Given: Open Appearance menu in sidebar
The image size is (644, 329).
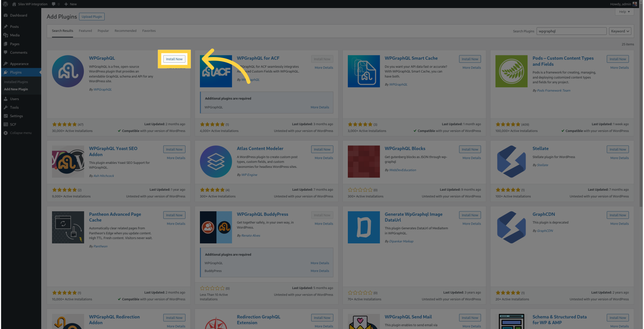Looking at the screenshot, I should pyautogui.click(x=19, y=64).
